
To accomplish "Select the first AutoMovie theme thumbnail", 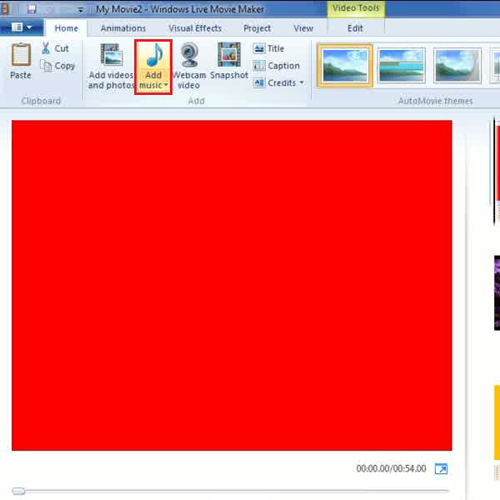I will 345,65.
